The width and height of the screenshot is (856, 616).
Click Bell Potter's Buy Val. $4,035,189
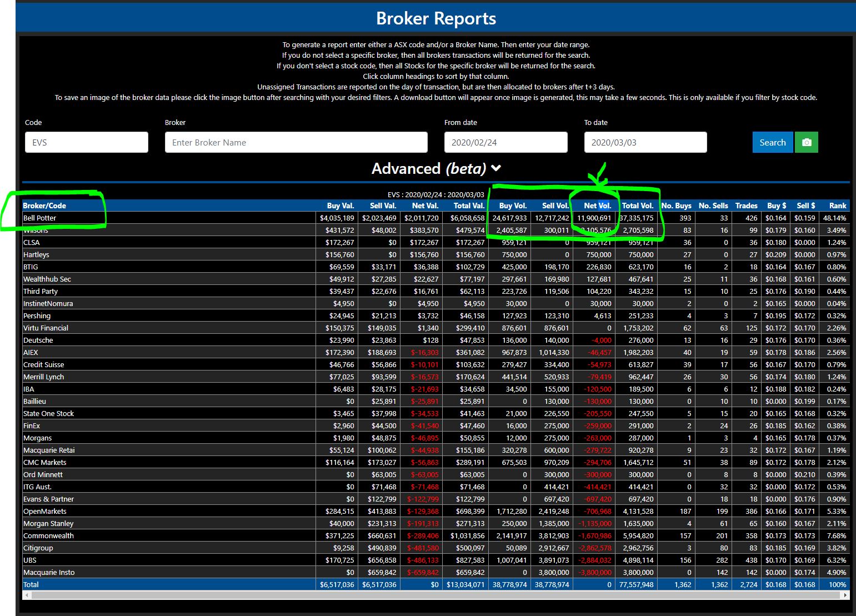pyautogui.click(x=337, y=218)
